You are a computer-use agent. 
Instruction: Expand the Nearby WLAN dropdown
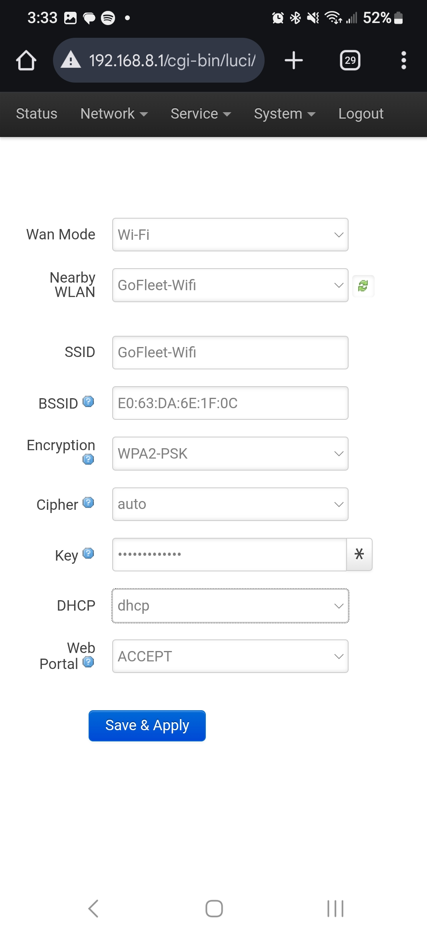tap(230, 285)
